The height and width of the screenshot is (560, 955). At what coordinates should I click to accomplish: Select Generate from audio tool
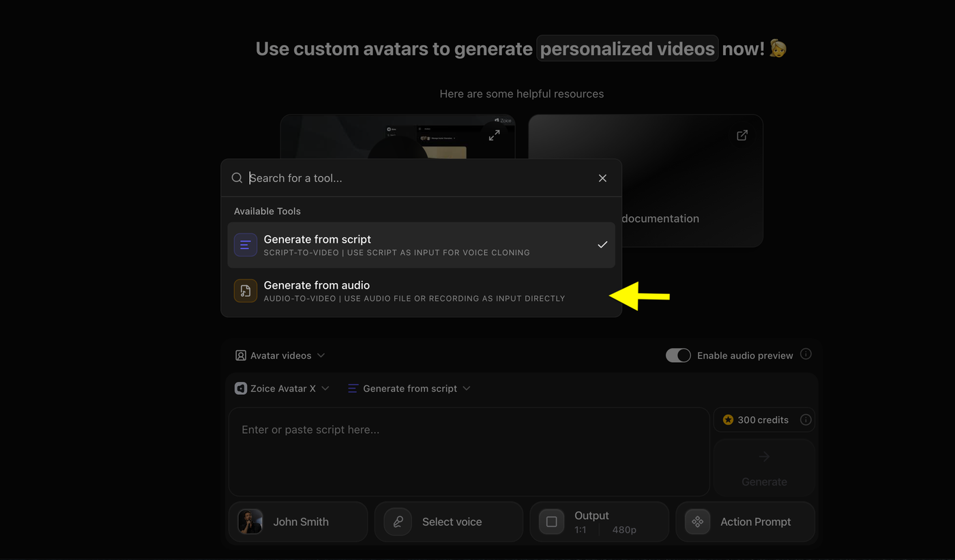[x=421, y=291]
